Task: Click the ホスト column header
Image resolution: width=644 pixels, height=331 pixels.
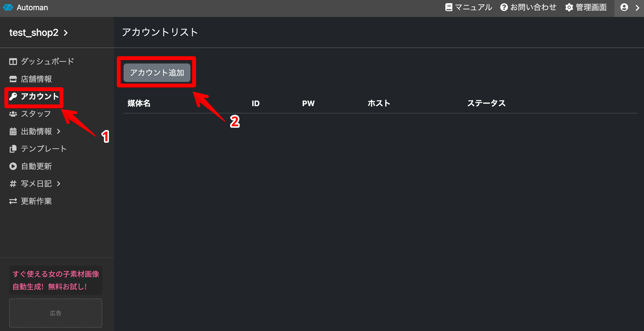Action: [379, 103]
